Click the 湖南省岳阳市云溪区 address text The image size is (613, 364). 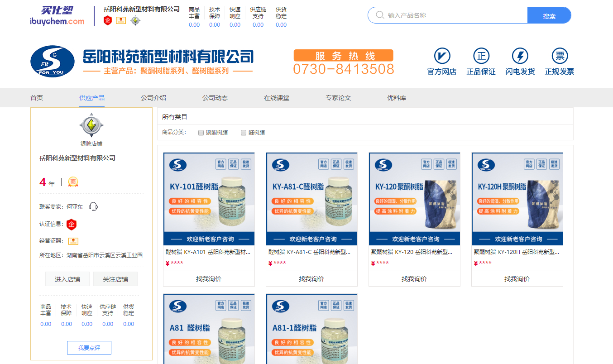point(105,255)
